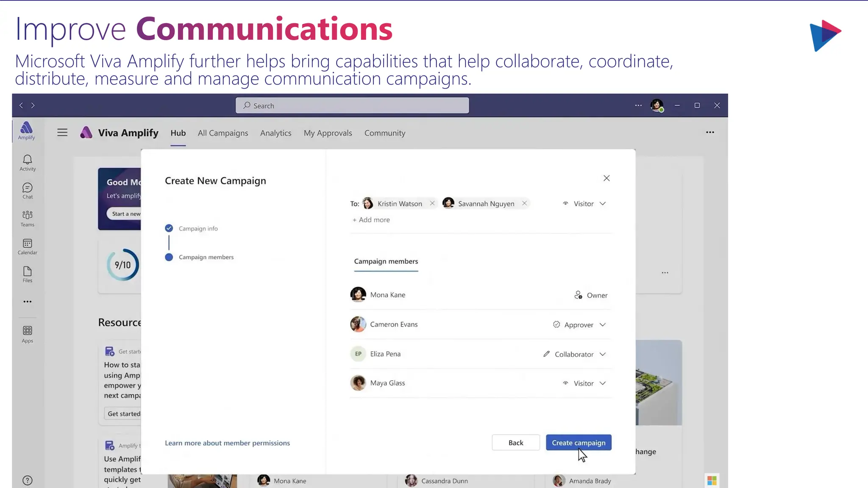Remove Savannah Nguyen from recipients

click(x=524, y=203)
